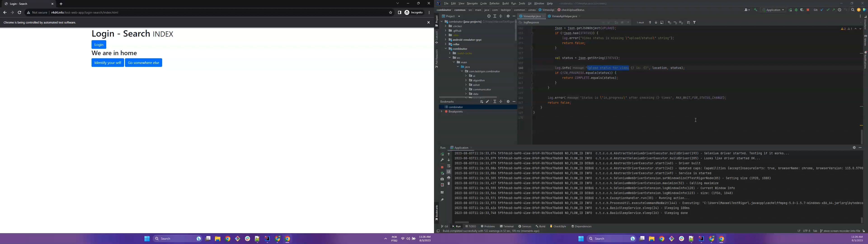The image size is (868, 244).
Task: Click the Dump Threads camera icon
Action: tap(442, 179)
